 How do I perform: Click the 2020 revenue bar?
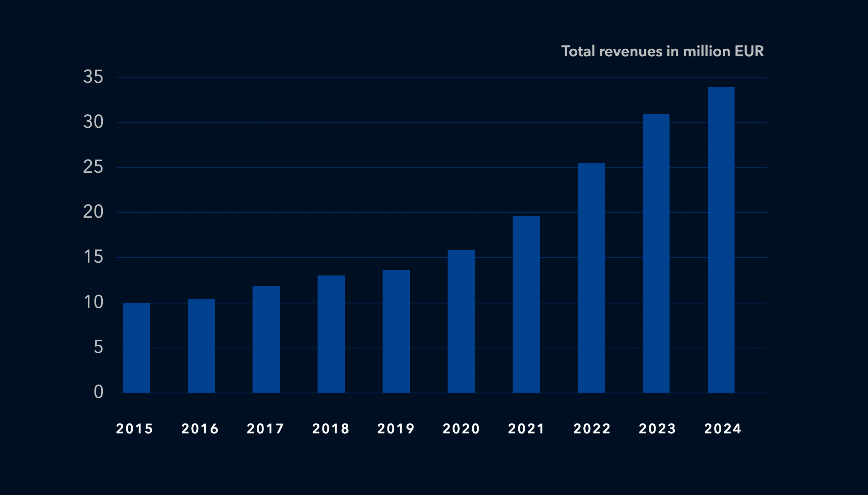click(461, 321)
